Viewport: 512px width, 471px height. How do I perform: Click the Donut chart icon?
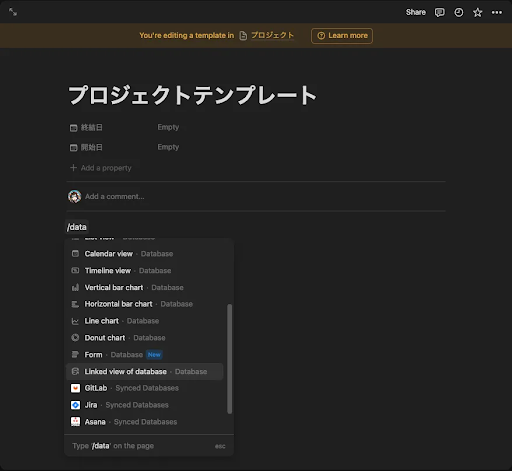75,338
